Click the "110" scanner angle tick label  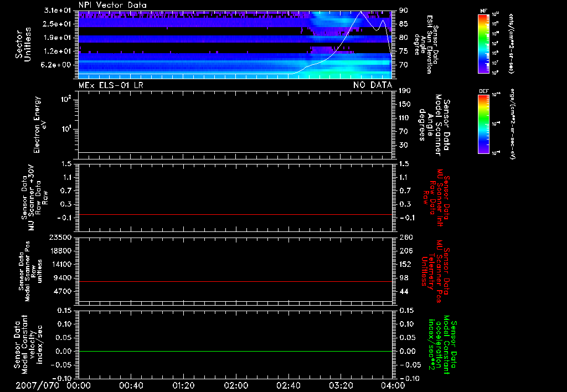tap(405, 118)
